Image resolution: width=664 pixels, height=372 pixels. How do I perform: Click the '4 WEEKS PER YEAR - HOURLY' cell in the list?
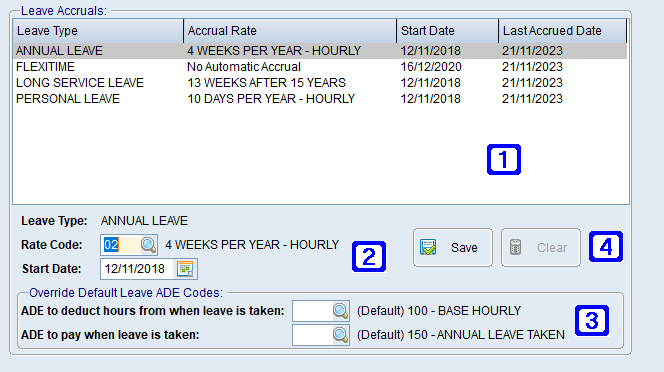coord(274,51)
